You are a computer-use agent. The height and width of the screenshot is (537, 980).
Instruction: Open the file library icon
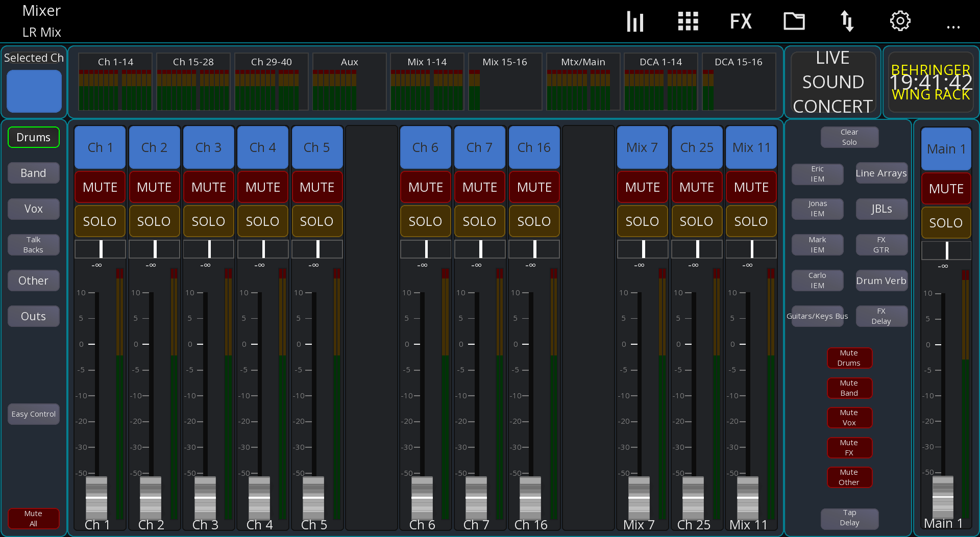click(794, 21)
